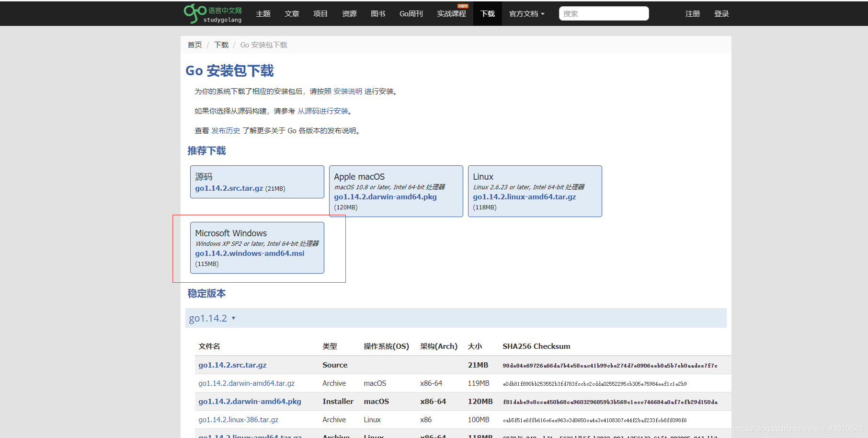Screen dimensions: 868x438
Task: Open the Go周刊 nav menu item
Action: (x=411, y=14)
